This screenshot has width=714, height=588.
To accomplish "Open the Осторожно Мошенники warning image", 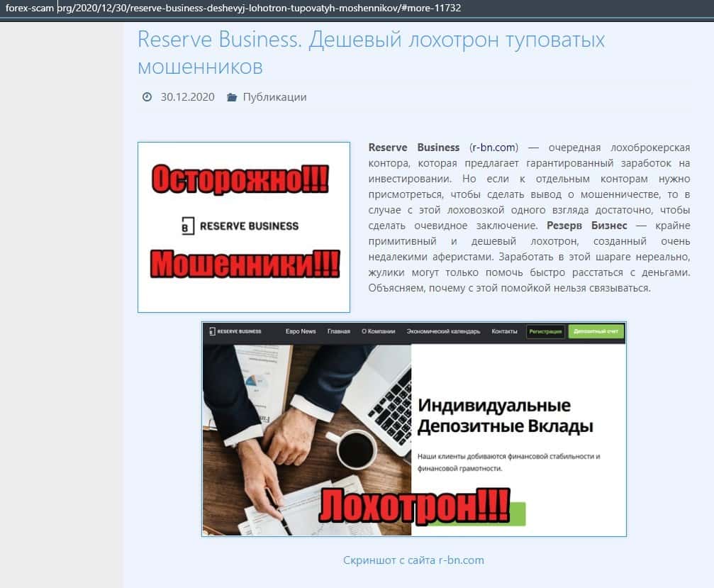I will tap(244, 227).
